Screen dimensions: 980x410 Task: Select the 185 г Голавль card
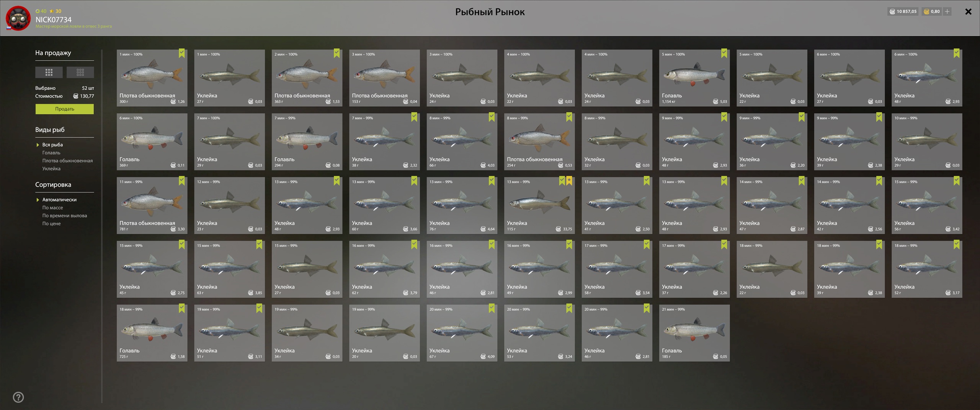point(694,333)
